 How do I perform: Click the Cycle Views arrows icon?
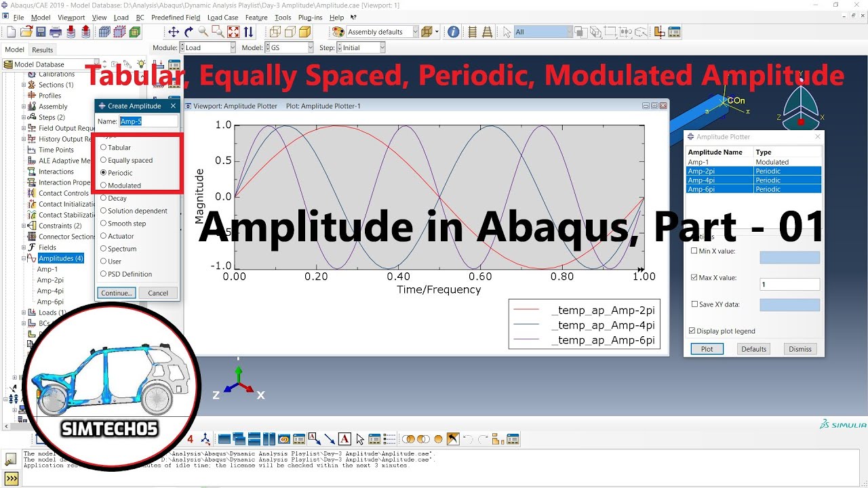coord(248,32)
